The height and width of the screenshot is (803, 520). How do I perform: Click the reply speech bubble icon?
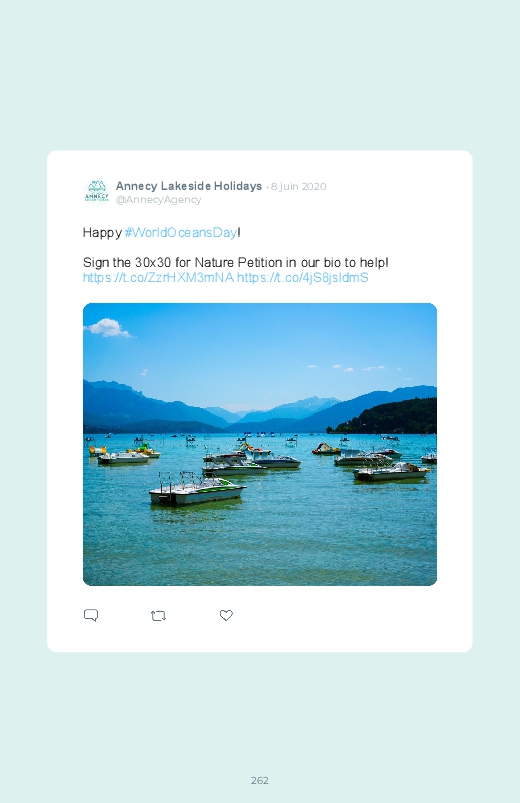tap(91, 615)
